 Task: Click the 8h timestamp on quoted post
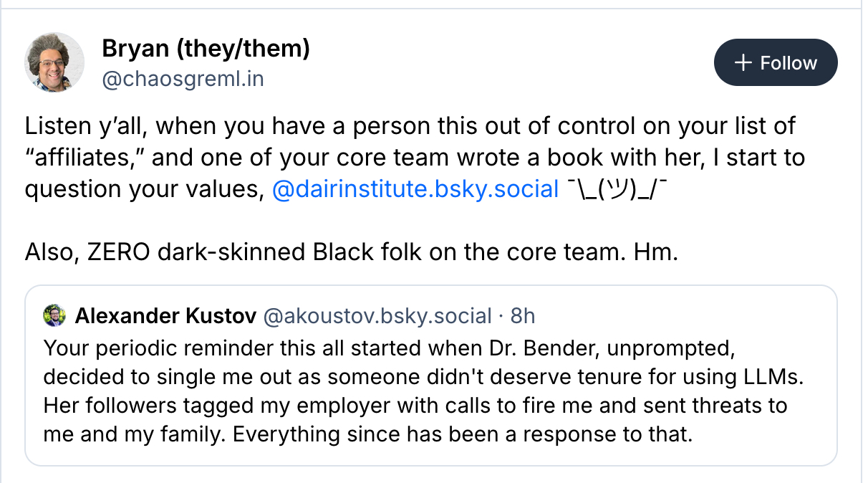coord(522,315)
